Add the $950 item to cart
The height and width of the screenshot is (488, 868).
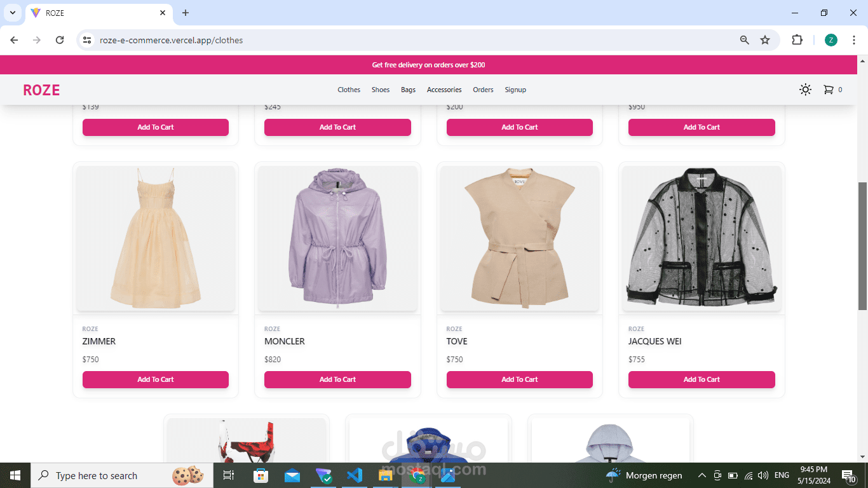tap(702, 127)
